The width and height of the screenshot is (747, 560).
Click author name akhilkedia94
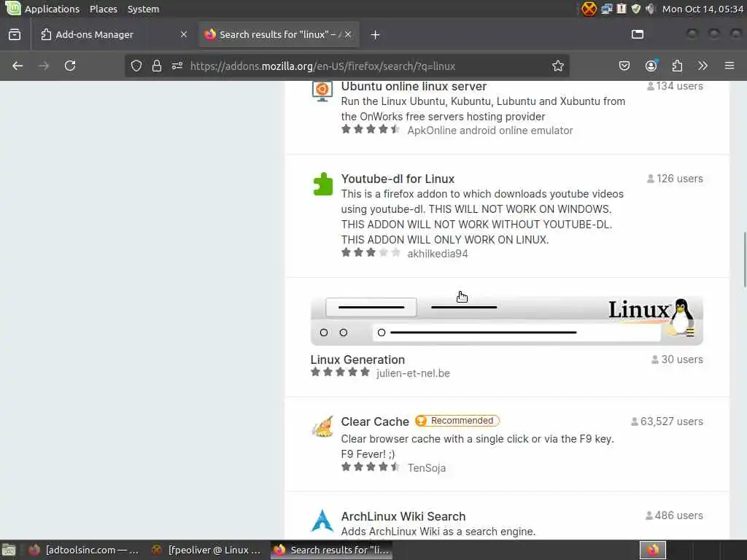coord(438,254)
